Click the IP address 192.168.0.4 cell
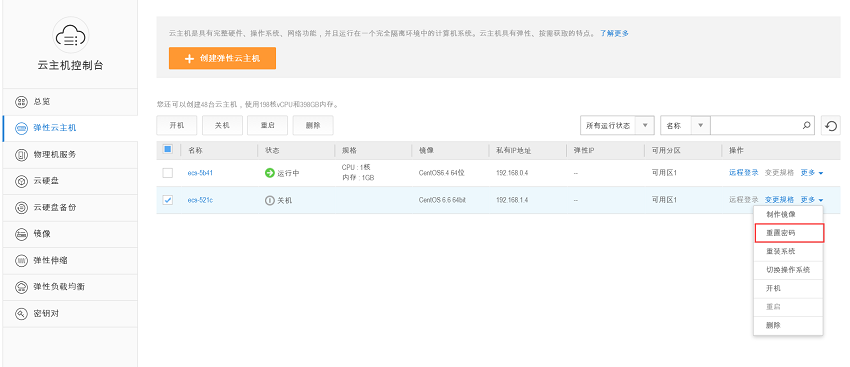Image resolution: width=850 pixels, height=367 pixels. click(x=512, y=173)
